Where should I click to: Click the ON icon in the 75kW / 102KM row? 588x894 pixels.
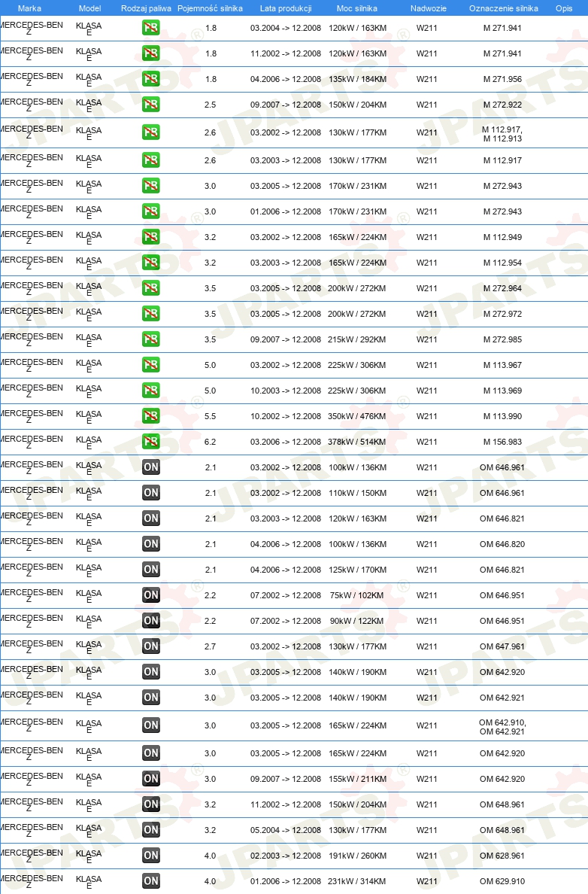[x=151, y=595]
